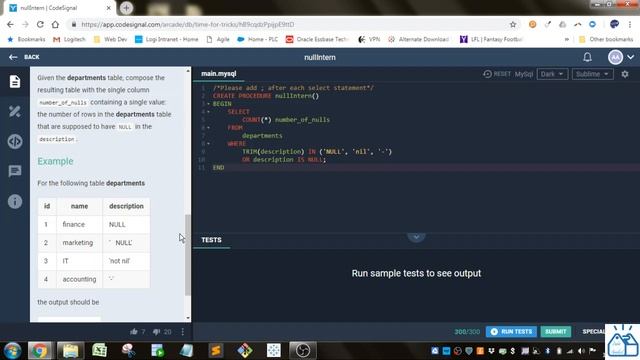Open the Web Dev bookmarks folder
640x360 pixels.
point(110,39)
